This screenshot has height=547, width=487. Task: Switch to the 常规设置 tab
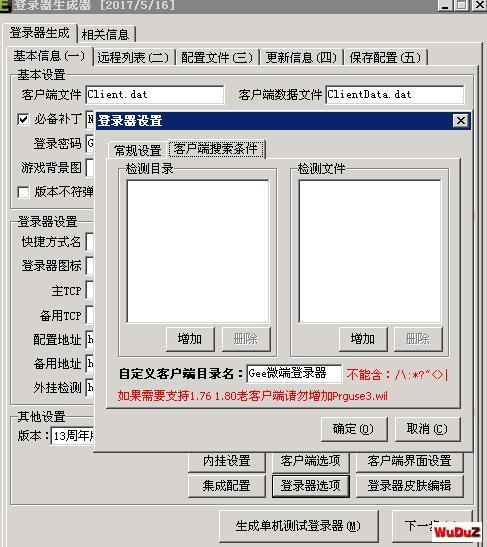pyautogui.click(x=137, y=150)
